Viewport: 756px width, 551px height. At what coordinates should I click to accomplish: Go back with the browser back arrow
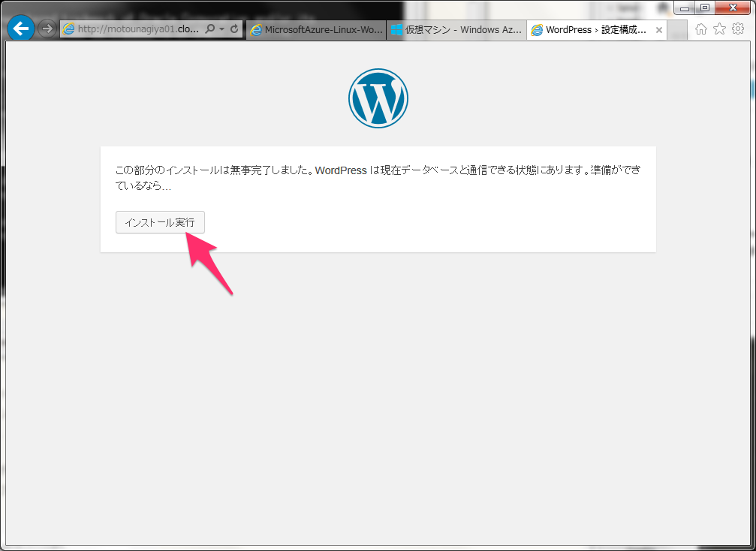(x=21, y=29)
